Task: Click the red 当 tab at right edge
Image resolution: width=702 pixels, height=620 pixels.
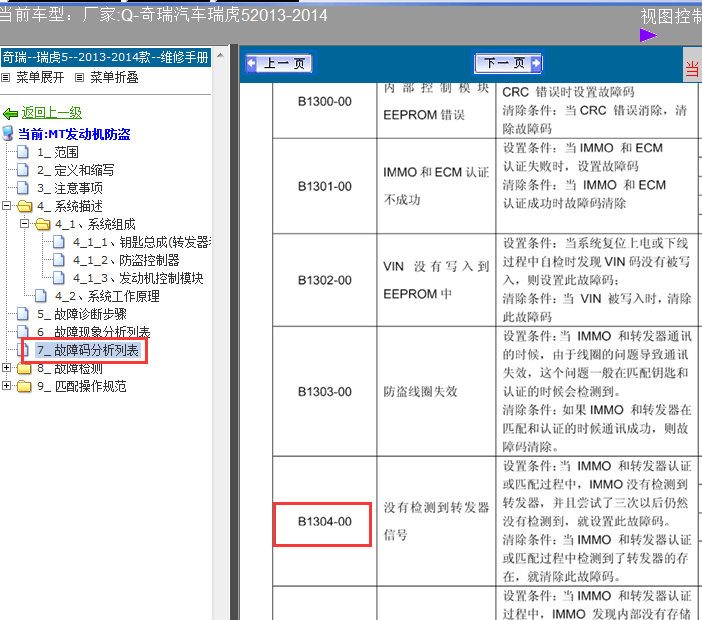Action: click(x=692, y=65)
